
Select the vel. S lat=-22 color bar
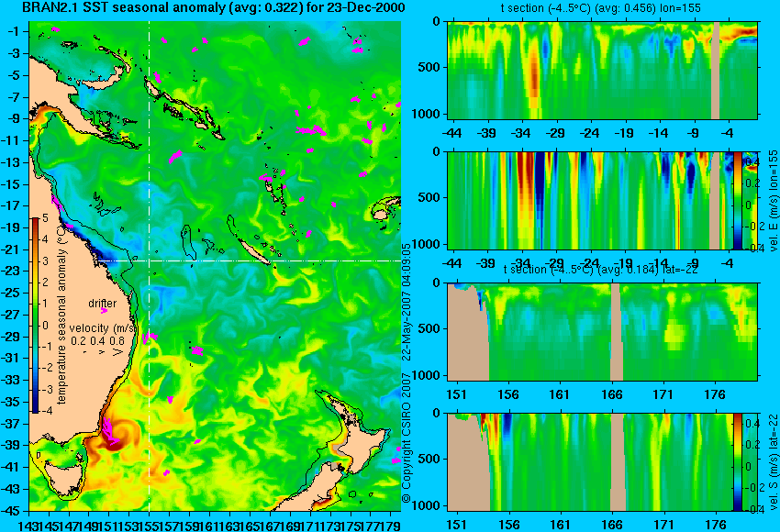click(x=738, y=462)
